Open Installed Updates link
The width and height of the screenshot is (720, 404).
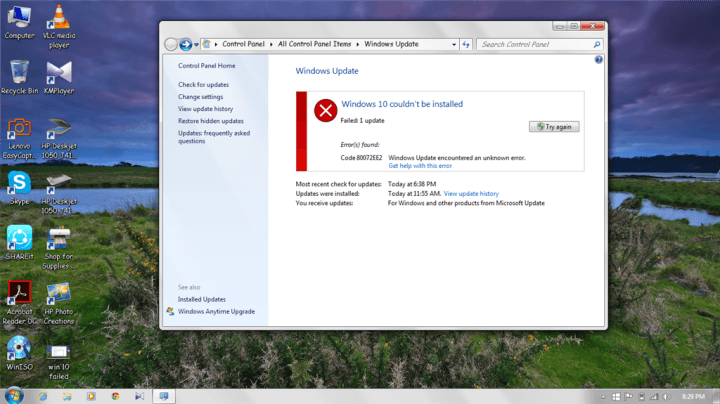(x=202, y=299)
